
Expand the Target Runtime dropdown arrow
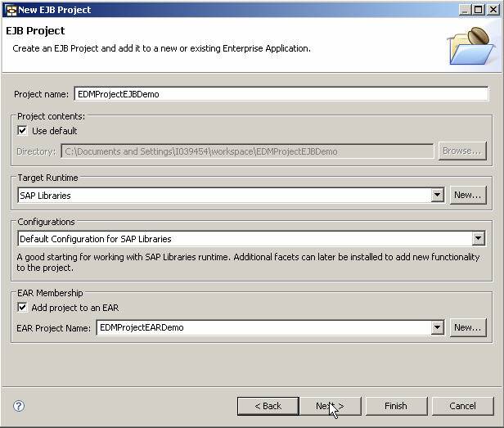pos(437,196)
